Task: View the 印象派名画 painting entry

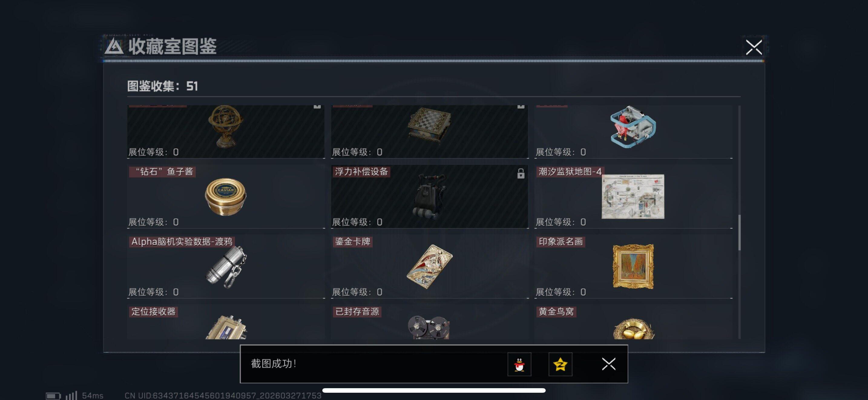Action: tap(633, 266)
